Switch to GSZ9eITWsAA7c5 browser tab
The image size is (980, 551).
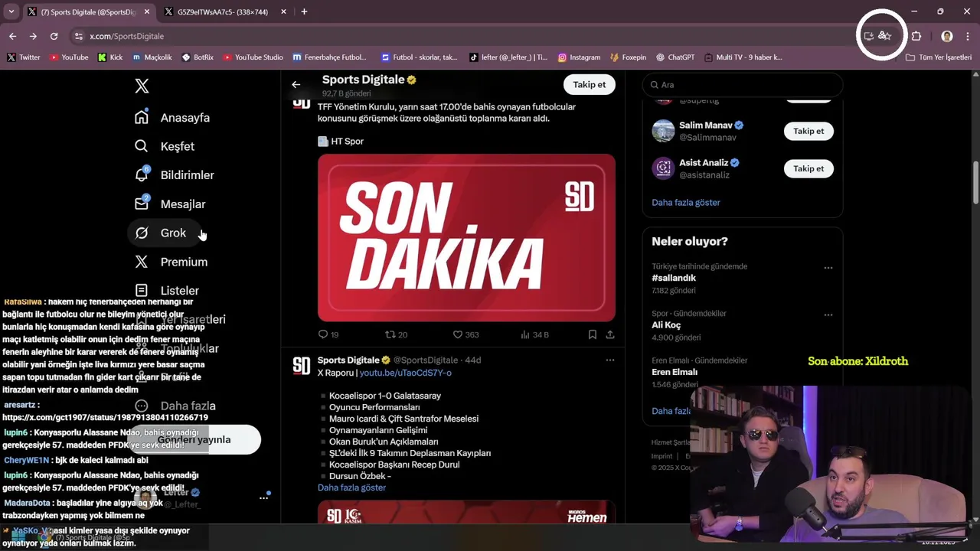[x=222, y=12]
